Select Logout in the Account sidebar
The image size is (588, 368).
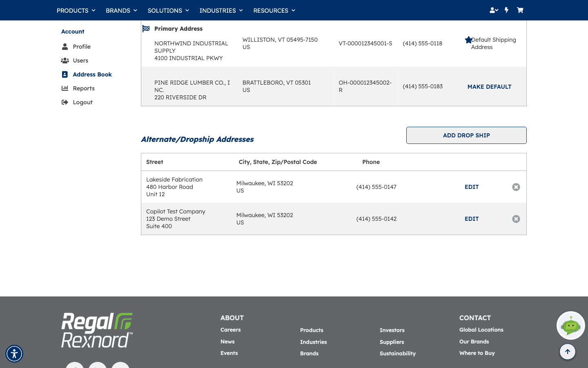[x=83, y=102]
